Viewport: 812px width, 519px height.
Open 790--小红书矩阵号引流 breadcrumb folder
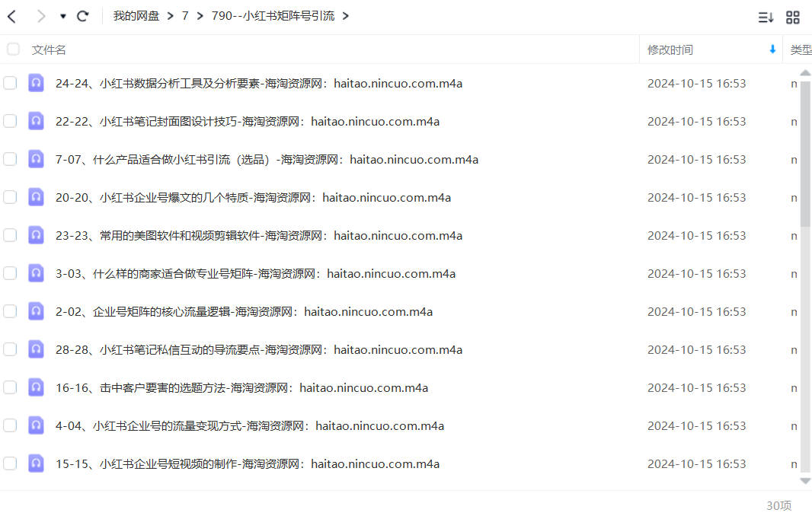point(273,16)
